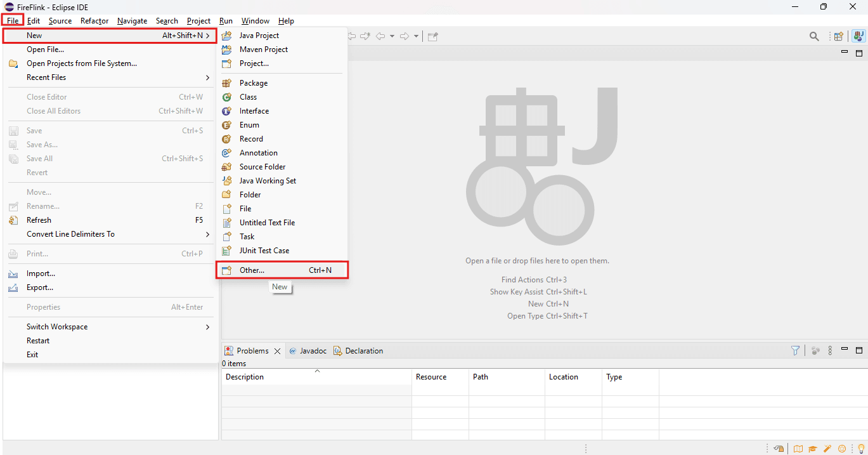This screenshot has height=455, width=868.
Task: Expand Convert Line Delimiters To submenu
Action: 110,234
